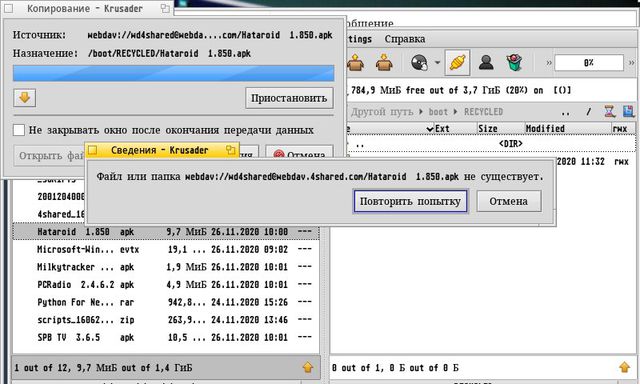640x384 pixels.
Task: Close the Сведения dialog via its yellow tab box
Action: (93, 150)
